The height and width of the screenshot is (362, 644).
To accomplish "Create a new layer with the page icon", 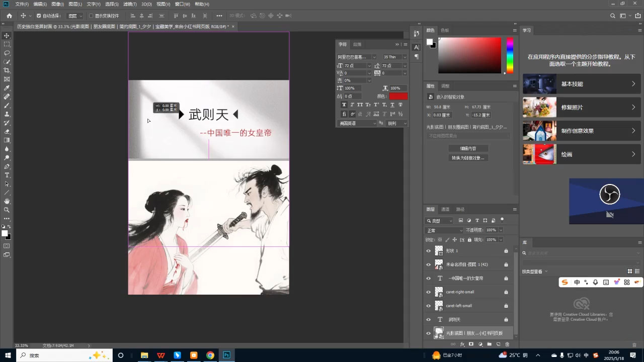I will tap(498, 344).
